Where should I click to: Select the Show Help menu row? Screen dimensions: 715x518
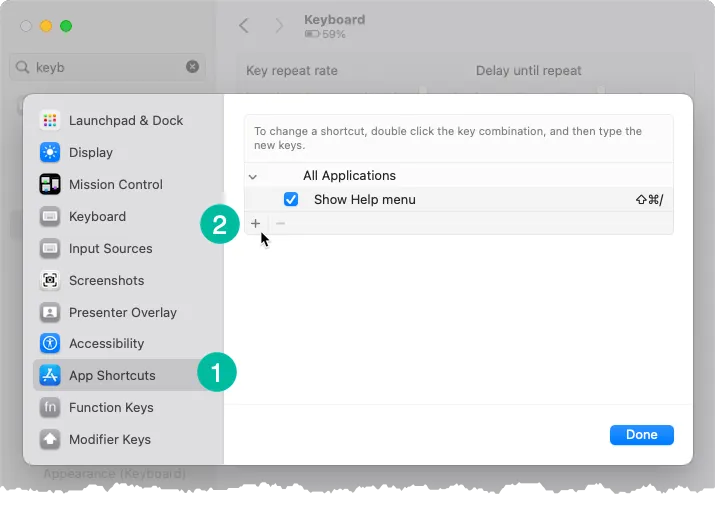[459, 199]
